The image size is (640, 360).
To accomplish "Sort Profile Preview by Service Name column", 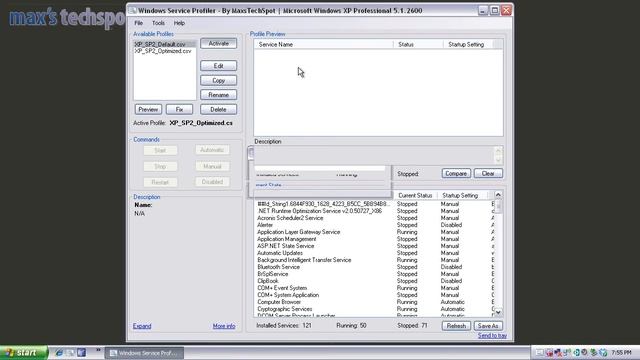I will coord(324,44).
